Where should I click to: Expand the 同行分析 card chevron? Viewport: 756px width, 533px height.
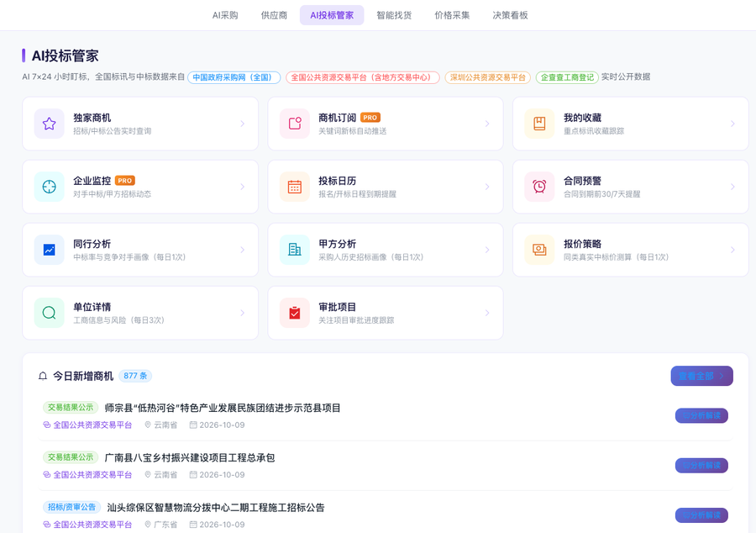243,250
